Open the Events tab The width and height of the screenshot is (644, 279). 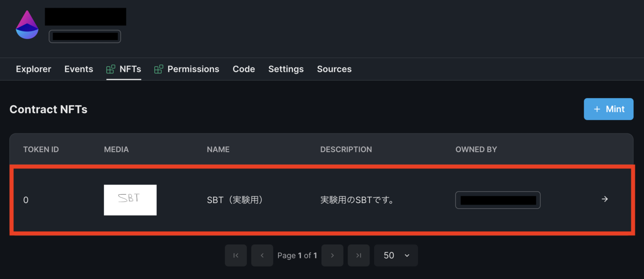click(78, 69)
